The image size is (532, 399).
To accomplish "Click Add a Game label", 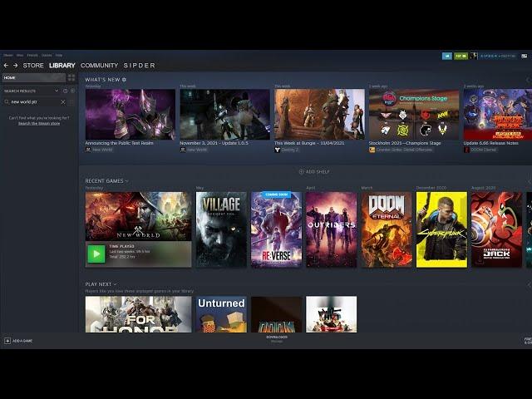I will 22,341.
